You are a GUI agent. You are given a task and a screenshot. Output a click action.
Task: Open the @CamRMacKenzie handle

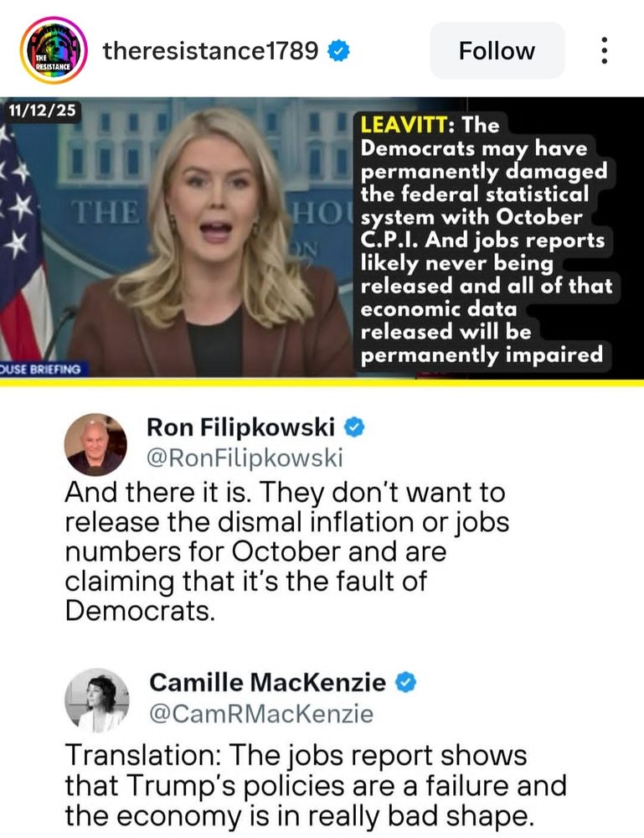(x=261, y=714)
